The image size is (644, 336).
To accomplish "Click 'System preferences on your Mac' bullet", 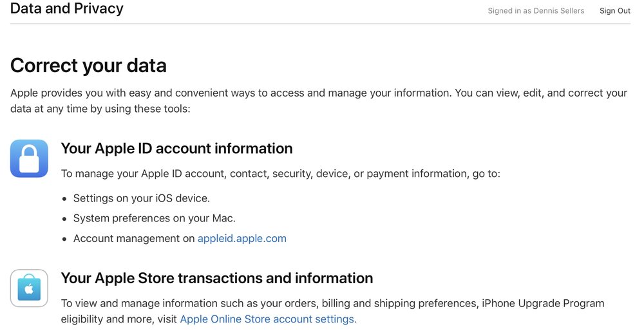I will pyautogui.click(x=155, y=218).
